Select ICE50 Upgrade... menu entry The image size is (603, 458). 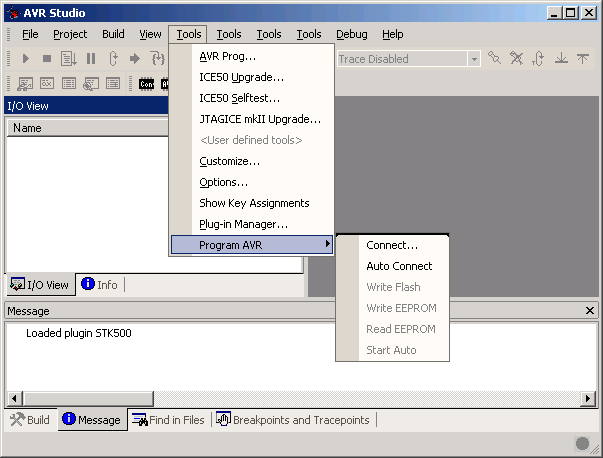pos(252,77)
